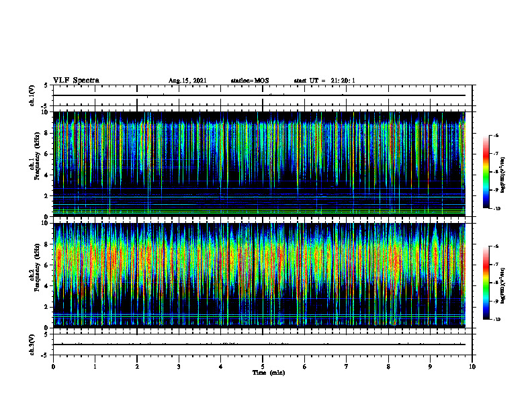Click the "2" tick on Time axis
This screenshot has height=411, width=532.
tap(137, 367)
